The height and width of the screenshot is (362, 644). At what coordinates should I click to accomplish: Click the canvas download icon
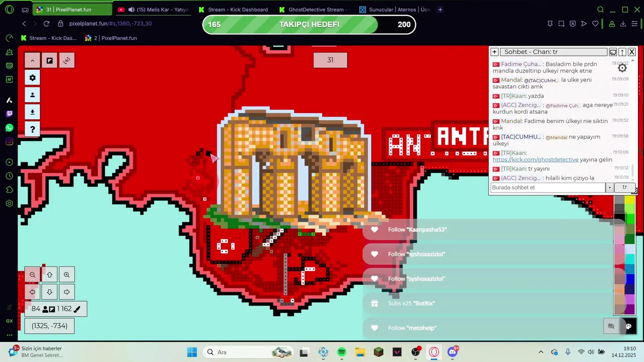[32, 112]
